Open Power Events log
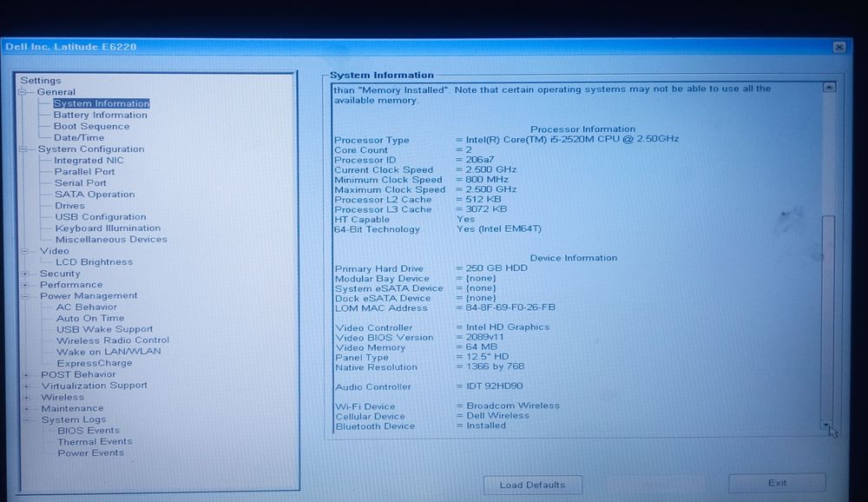This screenshot has width=868, height=502. [91, 453]
